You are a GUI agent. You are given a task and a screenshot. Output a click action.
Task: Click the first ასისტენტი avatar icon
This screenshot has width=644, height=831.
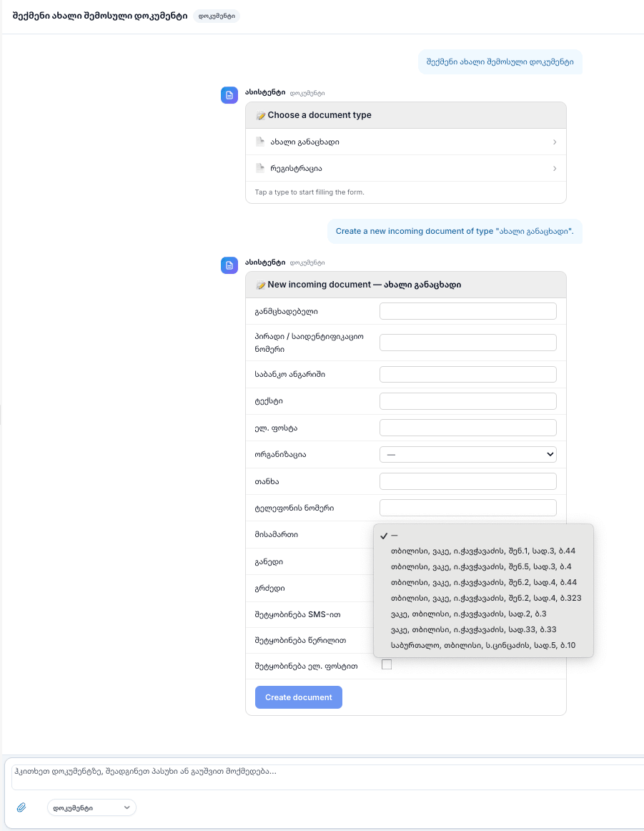[229, 95]
